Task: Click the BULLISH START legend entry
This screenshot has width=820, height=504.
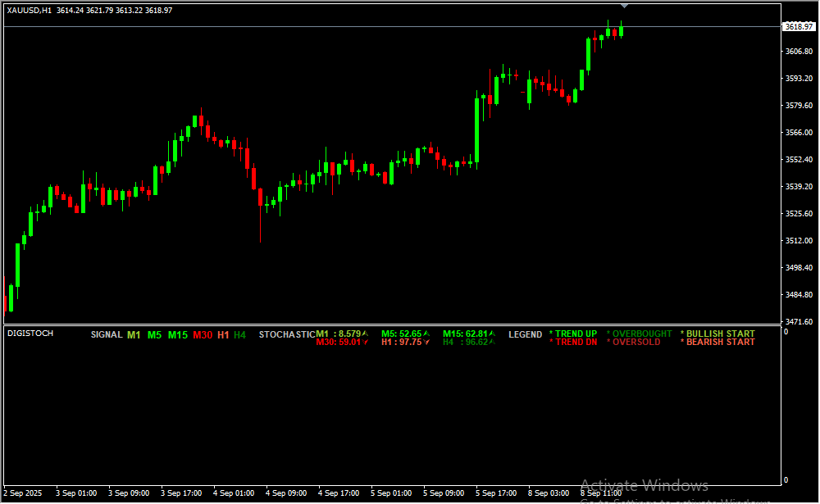Action: coord(717,334)
